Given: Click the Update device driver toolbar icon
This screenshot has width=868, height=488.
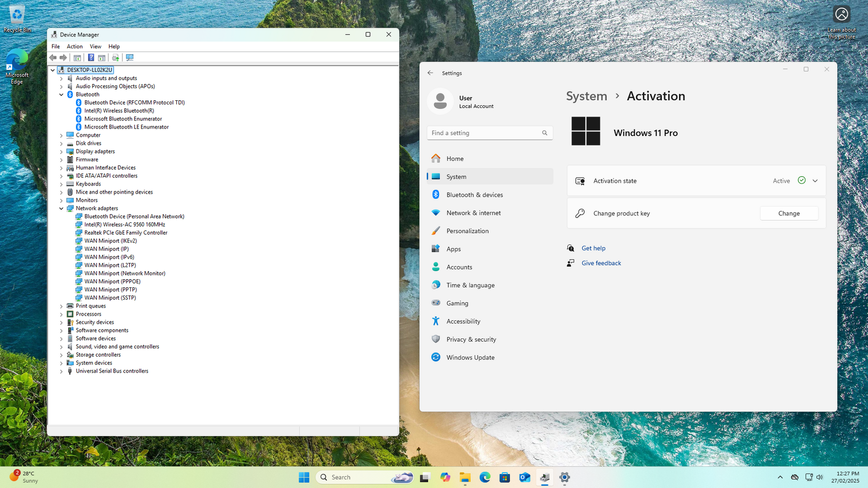Looking at the screenshot, I should click(116, 57).
